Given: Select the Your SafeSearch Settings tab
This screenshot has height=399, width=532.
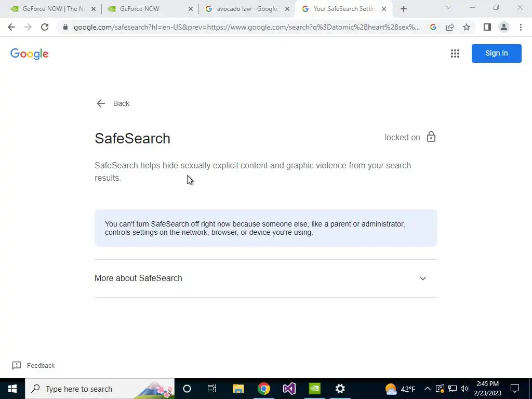Looking at the screenshot, I should point(343,9).
